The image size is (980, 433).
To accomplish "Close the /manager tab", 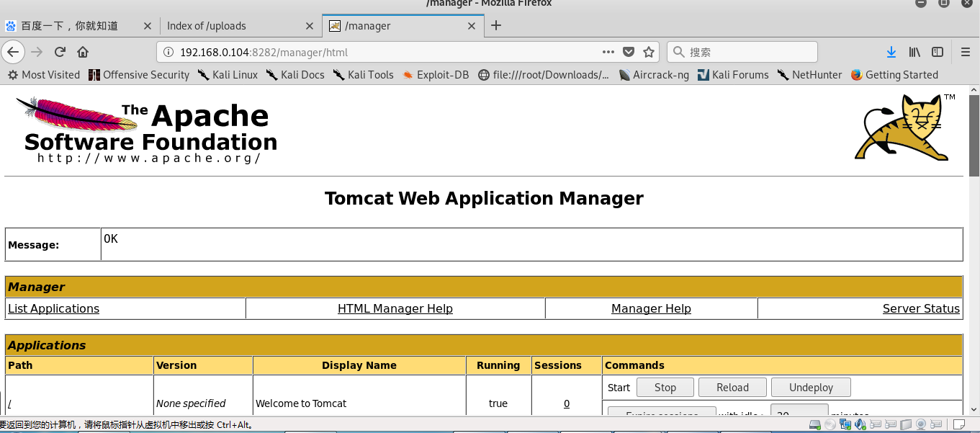I will tap(472, 26).
